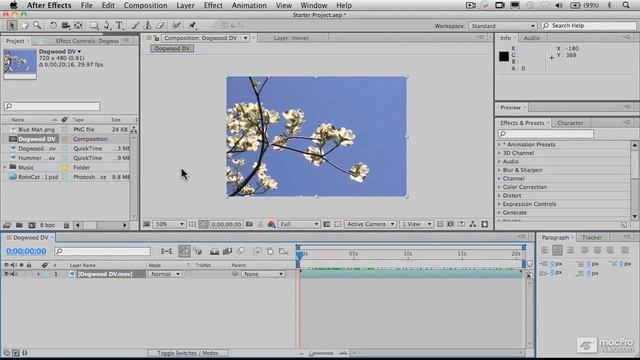
Task: Create new composition icon in Project panel
Action: [x=32, y=225]
